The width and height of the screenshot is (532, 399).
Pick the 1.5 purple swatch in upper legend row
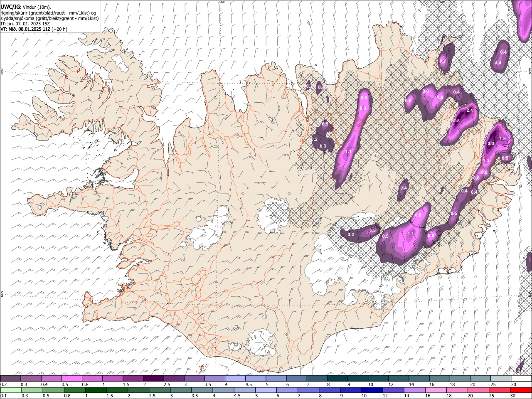tap(133, 379)
